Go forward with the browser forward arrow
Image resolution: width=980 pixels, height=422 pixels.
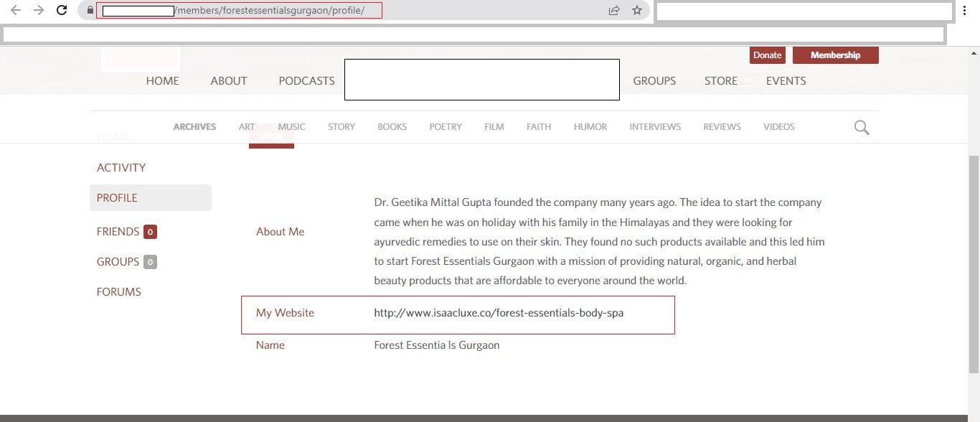tap(39, 10)
